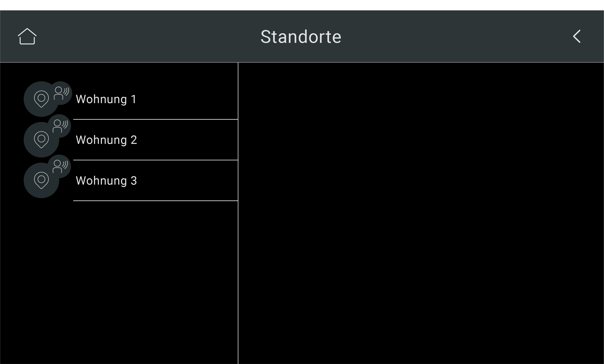This screenshot has width=604, height=364.
Task: Go back using the left chevron arrow
Action: pos(577,36)
